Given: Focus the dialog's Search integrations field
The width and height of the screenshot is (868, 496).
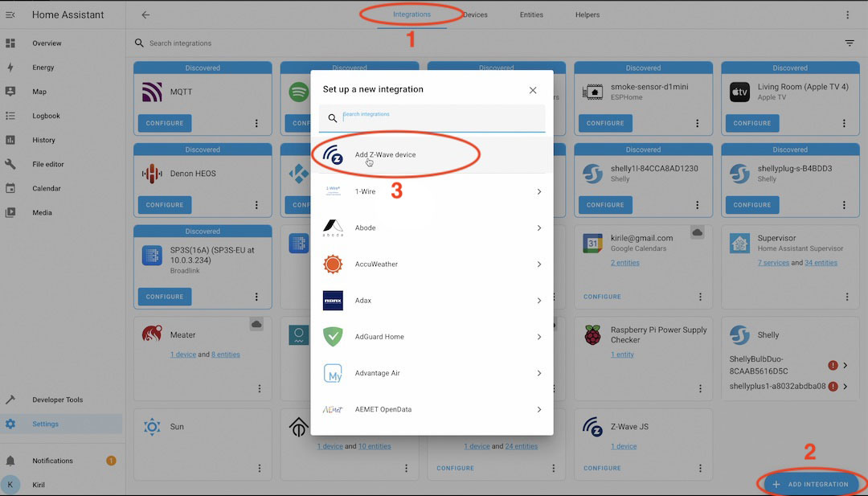Looking at the screenshot, I should [x=432, y=118].
